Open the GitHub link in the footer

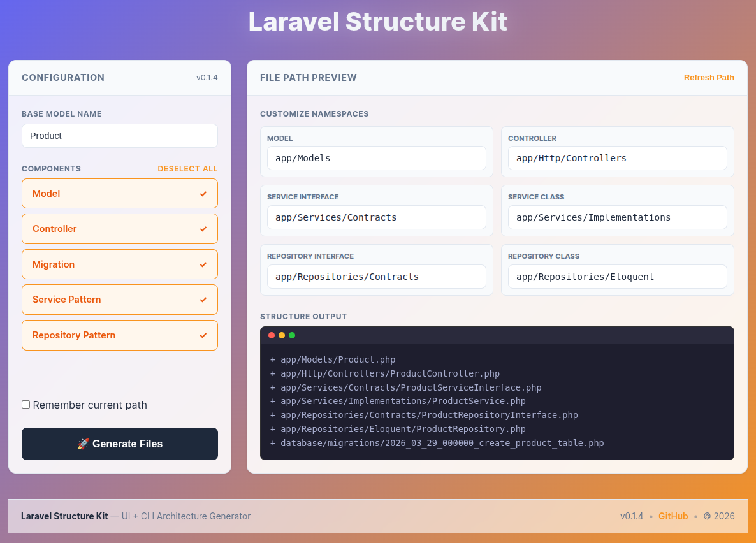pyautogui.click(x=673, y=516)
